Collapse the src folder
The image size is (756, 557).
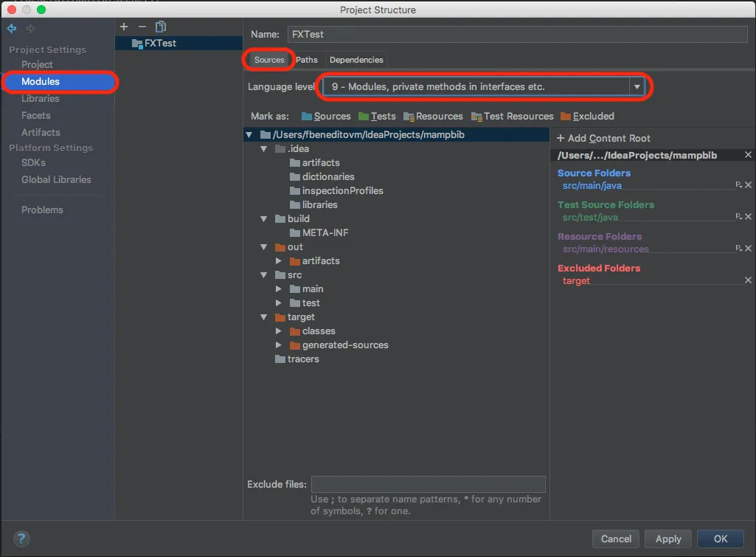pyautogui.click(x=264, y=275)
